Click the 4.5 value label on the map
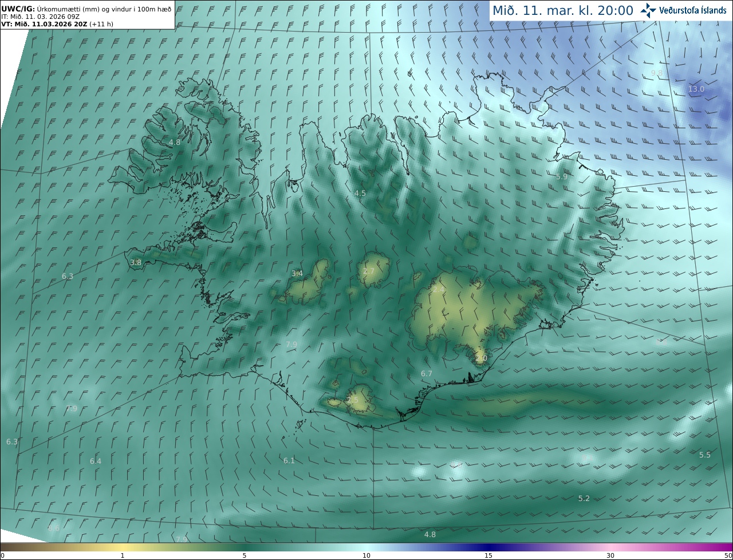Screen dimensions: 733x560 (360, 194)
